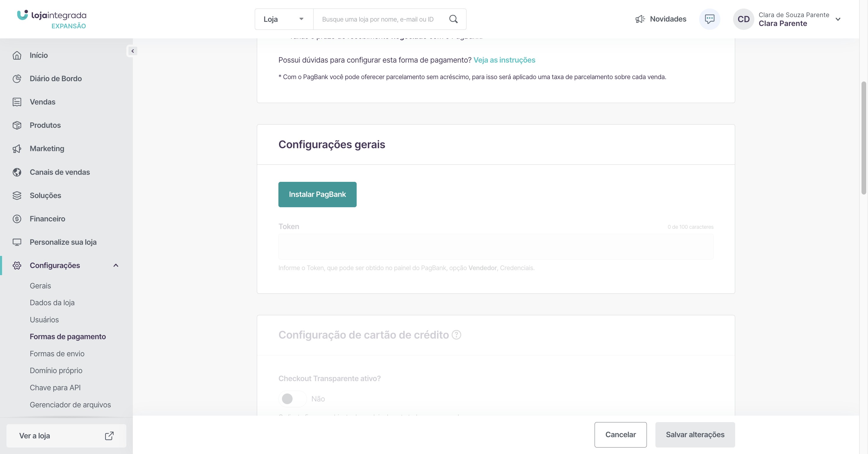Open Diário de Bordo pie chart icon

point(17,79)
